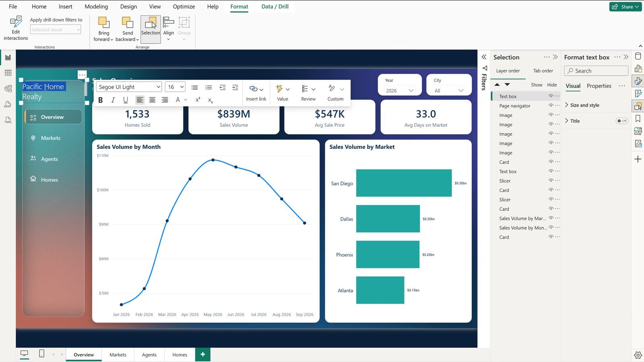Toggle bold formatting in text toolbar
The height and width of the screenshot is (362, 644).
pyautogui.click(x=101, y=100)
